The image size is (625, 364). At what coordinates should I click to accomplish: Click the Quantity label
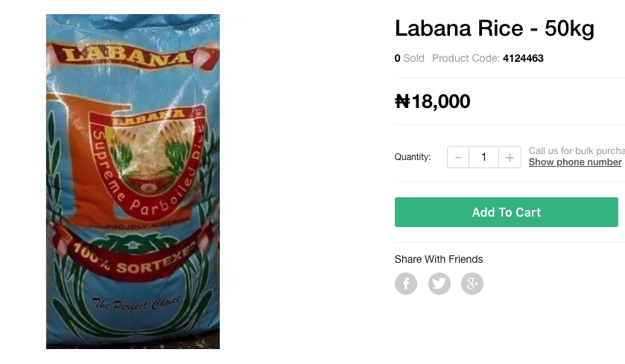[x=413, y=157]
